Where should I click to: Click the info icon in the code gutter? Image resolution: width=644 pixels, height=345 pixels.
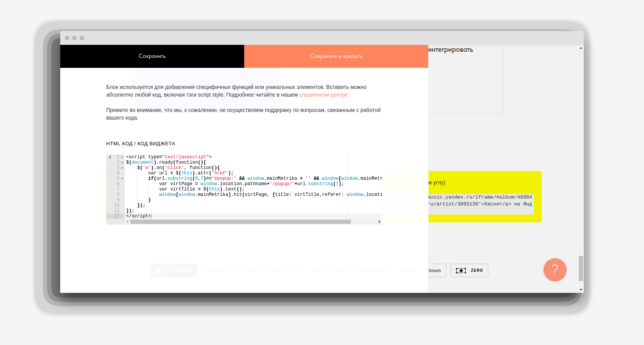click(110, 157)
